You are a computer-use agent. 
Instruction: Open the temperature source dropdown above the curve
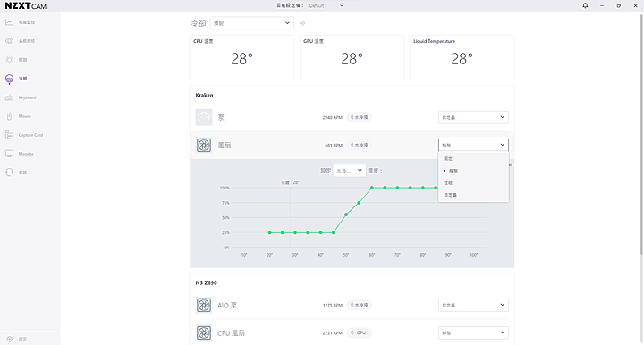point(349,171)
